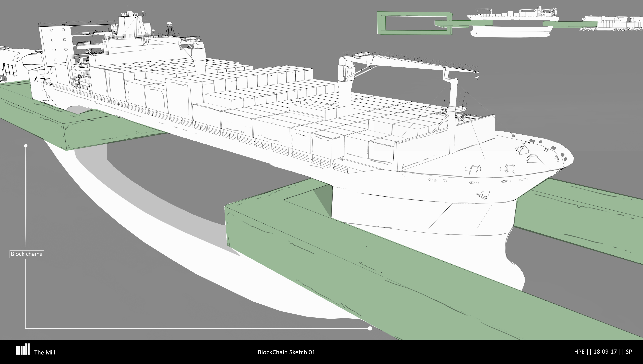Click the annotation line's lower right endpoint dot
643x364 pixels.
[370, 329]
